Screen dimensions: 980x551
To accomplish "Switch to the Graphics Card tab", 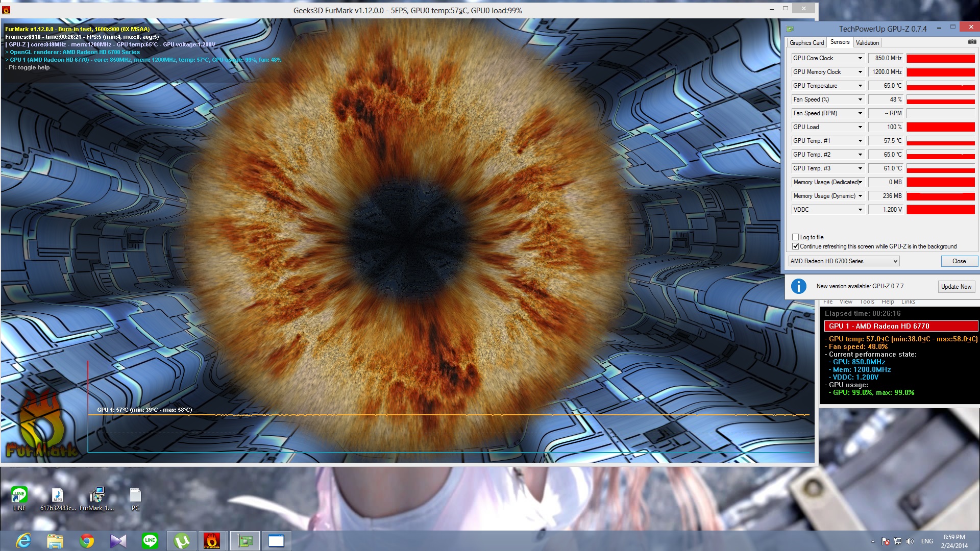I will click(x=806, y=43).
